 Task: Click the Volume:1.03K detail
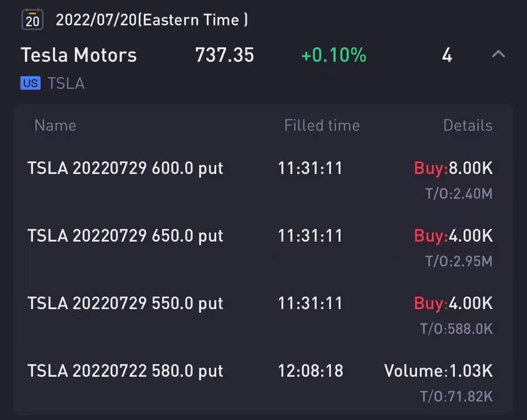439,371
